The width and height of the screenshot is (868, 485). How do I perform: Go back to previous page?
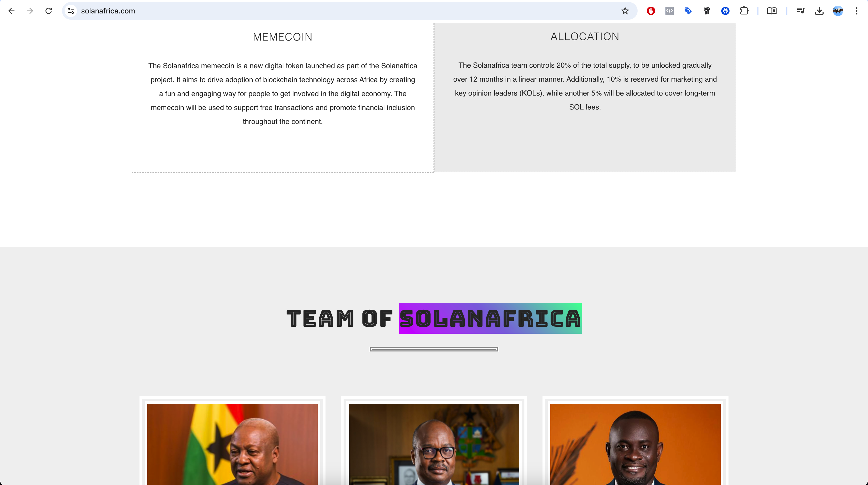tap(11, 11)
